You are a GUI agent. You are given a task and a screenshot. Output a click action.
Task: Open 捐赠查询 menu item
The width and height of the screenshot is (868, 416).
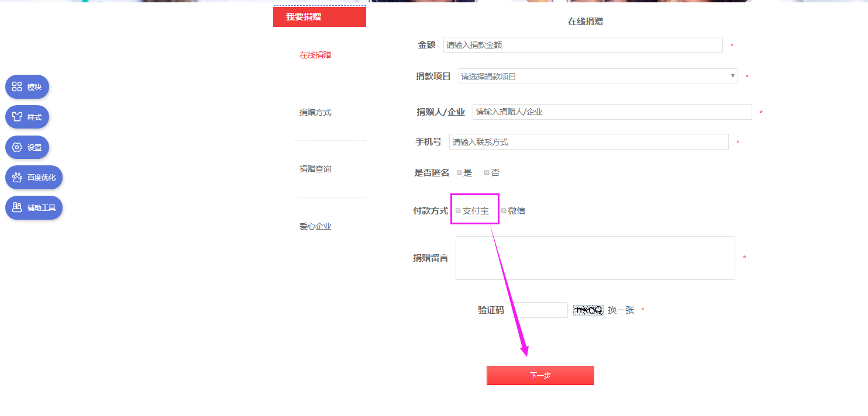315,169
